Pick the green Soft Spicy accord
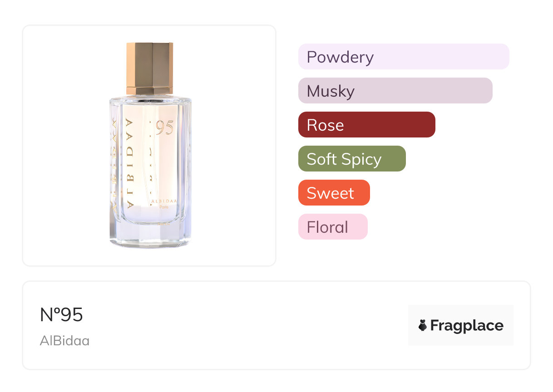The width and height of the screenshot is (553, 392). coord(351,159)
